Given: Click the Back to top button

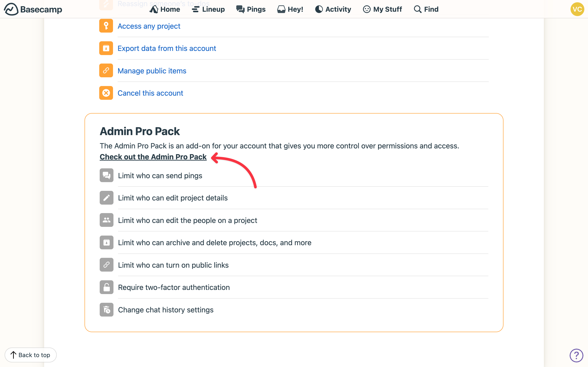Looking at the screenshot, I should (31, 355).
